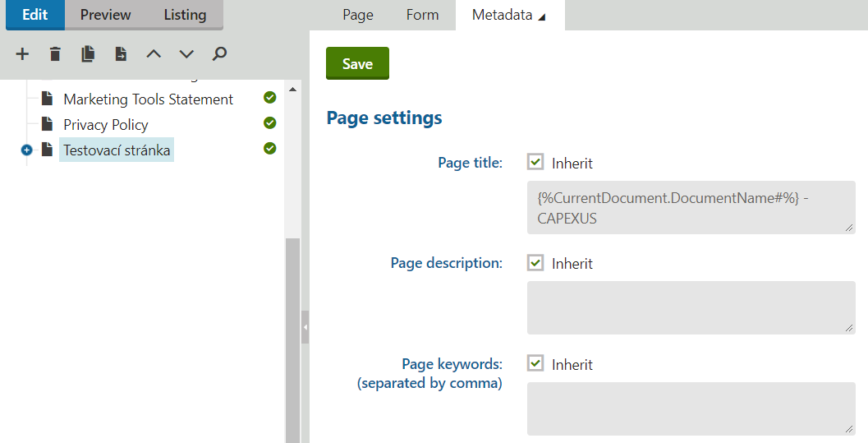Expand the Testovací stránka tree node
The height and width of the screenshot is (443, 868).
(x=26, y=150)
